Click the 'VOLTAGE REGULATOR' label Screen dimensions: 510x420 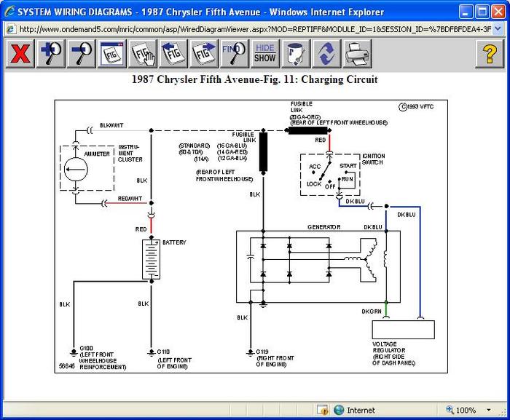pos(388,347)
